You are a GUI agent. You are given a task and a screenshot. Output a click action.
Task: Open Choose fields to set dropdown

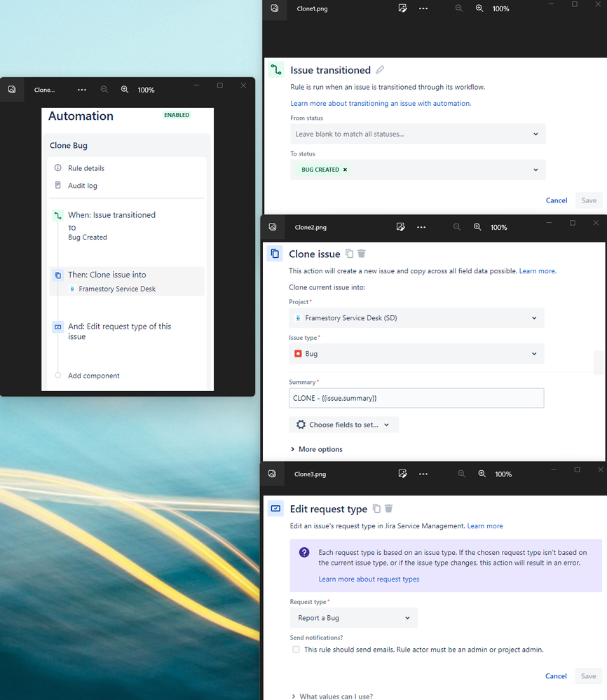pos(343,425)
